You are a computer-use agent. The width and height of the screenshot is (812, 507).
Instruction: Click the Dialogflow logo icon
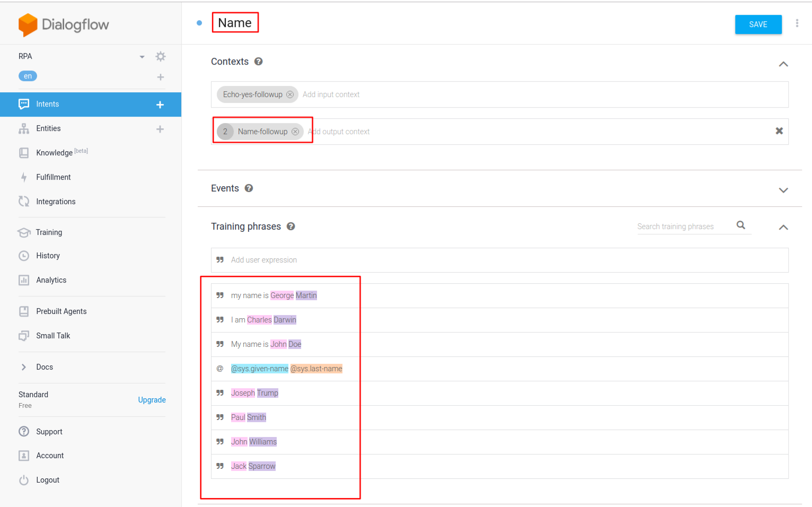[28, 25]
